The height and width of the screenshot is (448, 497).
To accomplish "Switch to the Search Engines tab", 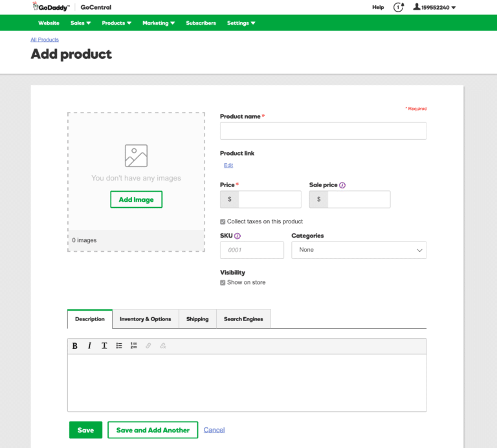I will coord(243,319).
